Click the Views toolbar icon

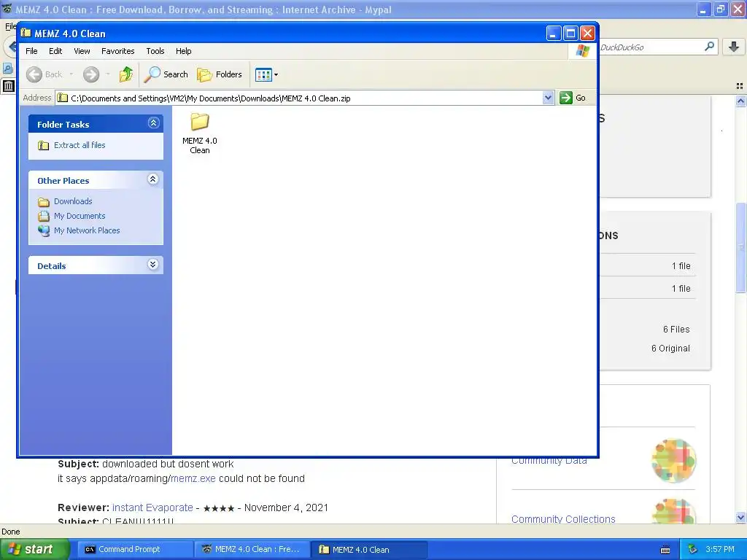point(263,74)
